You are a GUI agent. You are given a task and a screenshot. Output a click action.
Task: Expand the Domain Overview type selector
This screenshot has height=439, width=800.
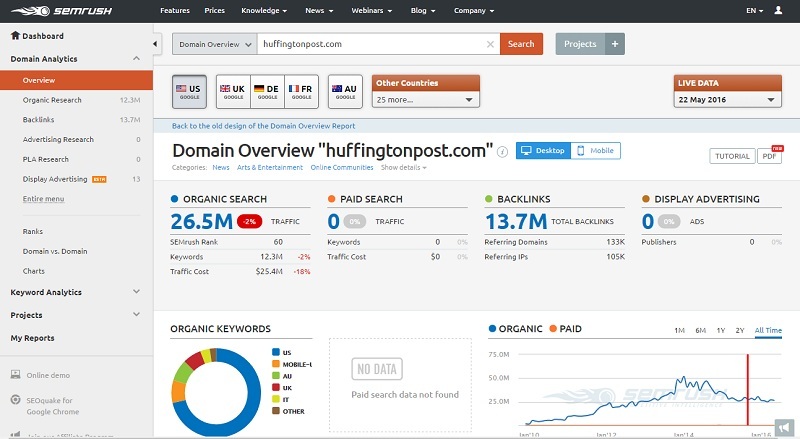coord(212,44)
